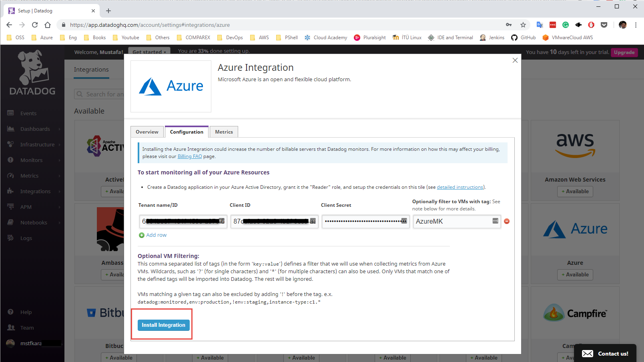Open the Pocket extension icon
This screenshot has width=644, height=362.
[x=604, y=25]
